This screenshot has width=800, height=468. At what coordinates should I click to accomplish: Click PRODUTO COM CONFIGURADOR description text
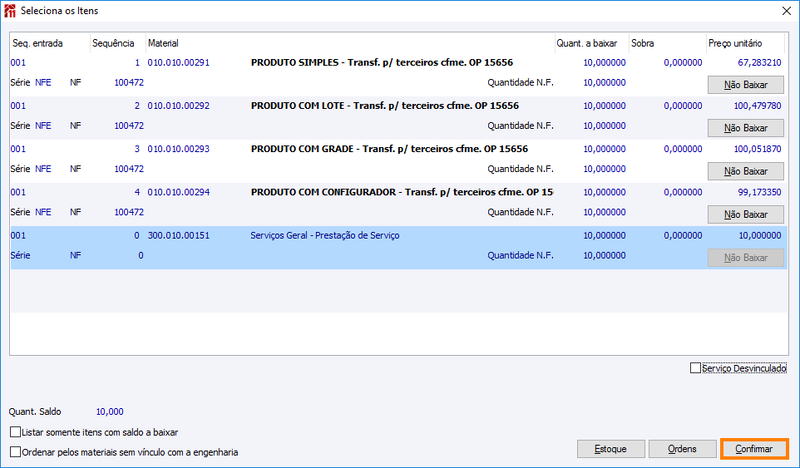pyautogui.click(x=402, y=192)
